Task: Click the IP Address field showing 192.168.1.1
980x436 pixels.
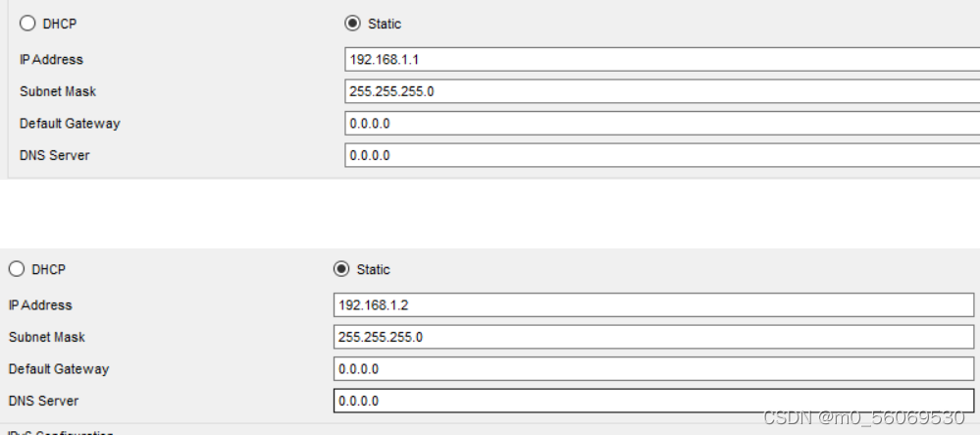Action: click(662, 60)
